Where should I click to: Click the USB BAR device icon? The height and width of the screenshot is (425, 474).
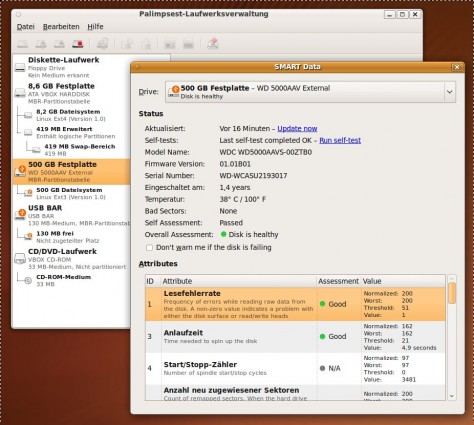pos(20,215)
